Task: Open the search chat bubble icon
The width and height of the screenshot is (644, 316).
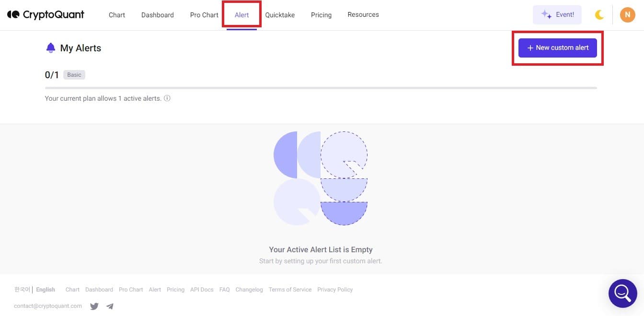Action: pyautogui.click(x=622, y=293)
